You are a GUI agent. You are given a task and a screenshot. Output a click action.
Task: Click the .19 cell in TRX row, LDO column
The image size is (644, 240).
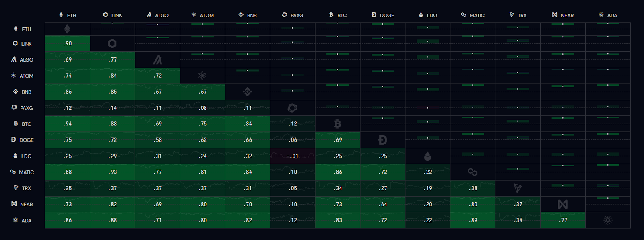coord(427,188)
